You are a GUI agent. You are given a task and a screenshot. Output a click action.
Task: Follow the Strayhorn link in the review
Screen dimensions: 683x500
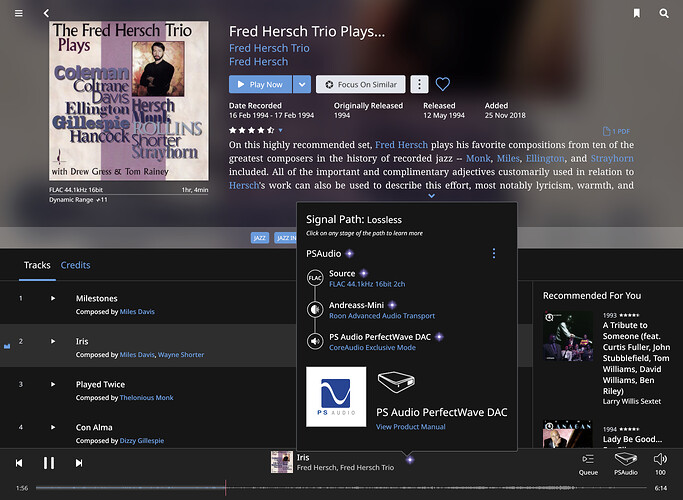(x=612, y=158)
